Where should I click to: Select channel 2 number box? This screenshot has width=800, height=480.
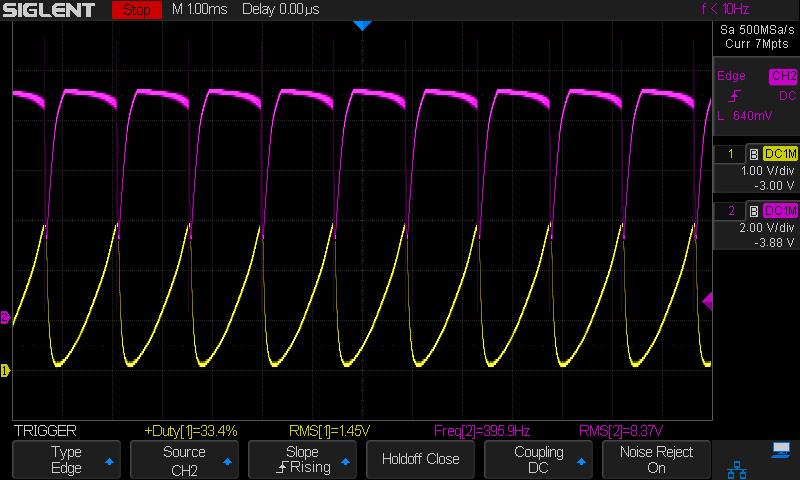tap(730, 211)
